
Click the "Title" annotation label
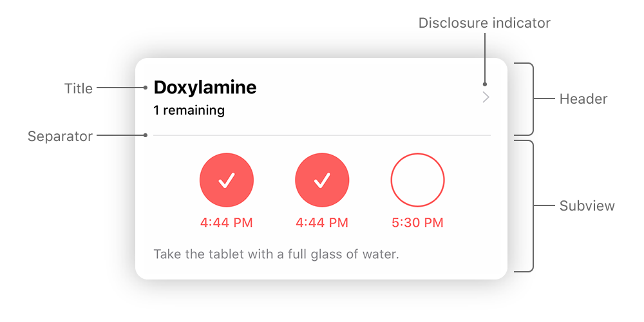[79, 88]
